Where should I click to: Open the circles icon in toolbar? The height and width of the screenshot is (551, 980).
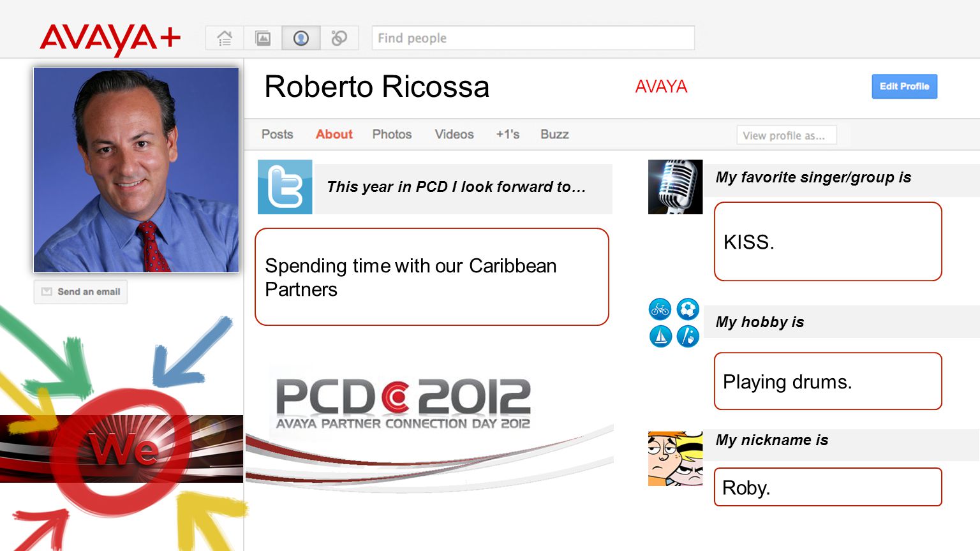pos(339,38)
